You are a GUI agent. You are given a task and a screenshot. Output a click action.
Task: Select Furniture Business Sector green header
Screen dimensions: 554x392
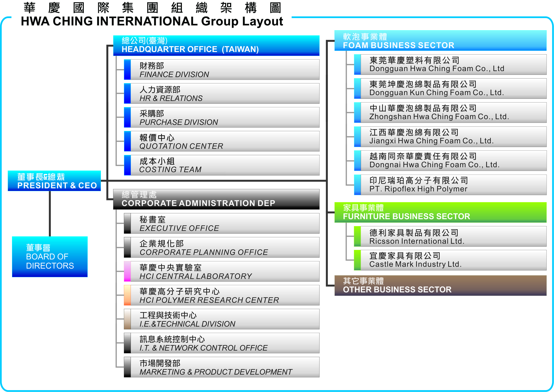[x=440, y=212]
